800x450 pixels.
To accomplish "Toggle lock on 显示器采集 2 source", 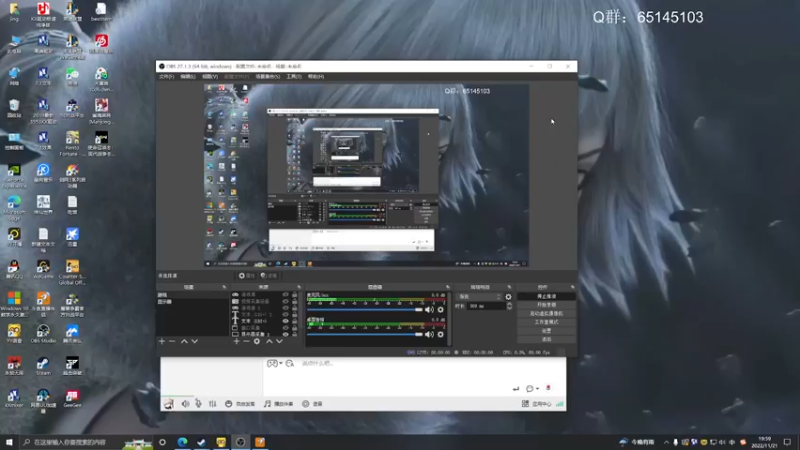I will click(294, 335).
